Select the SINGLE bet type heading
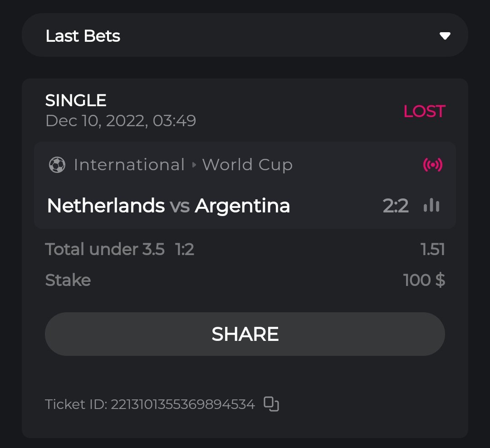This screenshot has height=448, width=490. 76,100
